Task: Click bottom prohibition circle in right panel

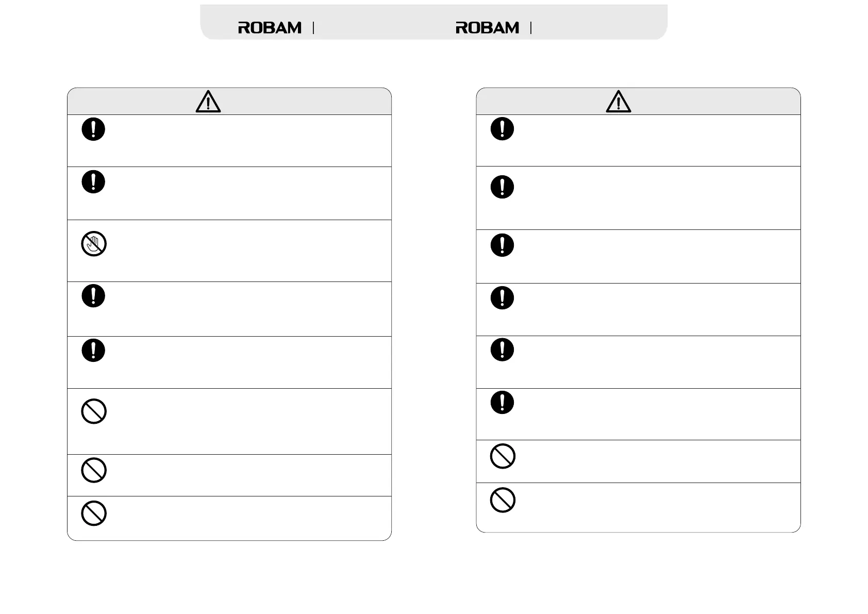Action: (503, 500)
